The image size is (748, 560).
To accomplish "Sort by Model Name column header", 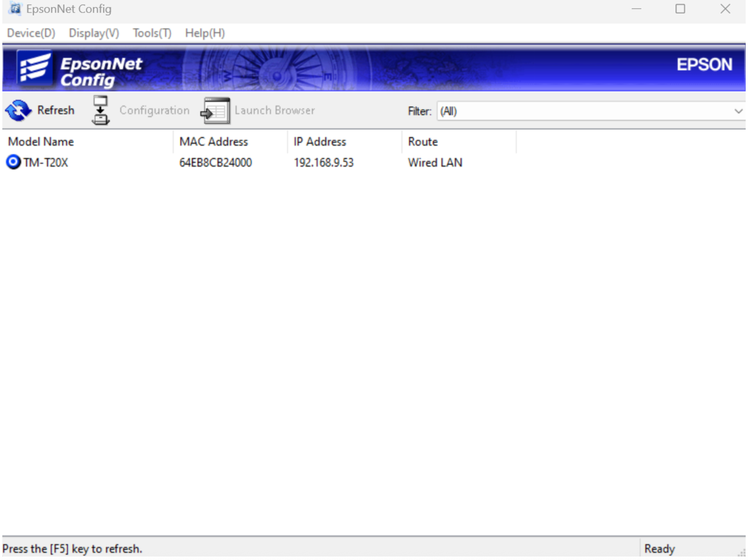I will (41, 142).
